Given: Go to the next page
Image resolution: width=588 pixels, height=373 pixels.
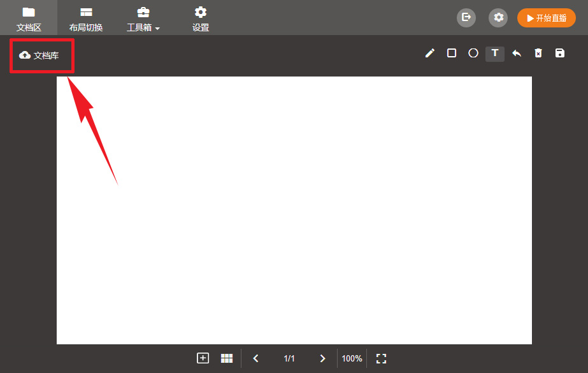Looking at the screenshot, I should coord(322,358).
